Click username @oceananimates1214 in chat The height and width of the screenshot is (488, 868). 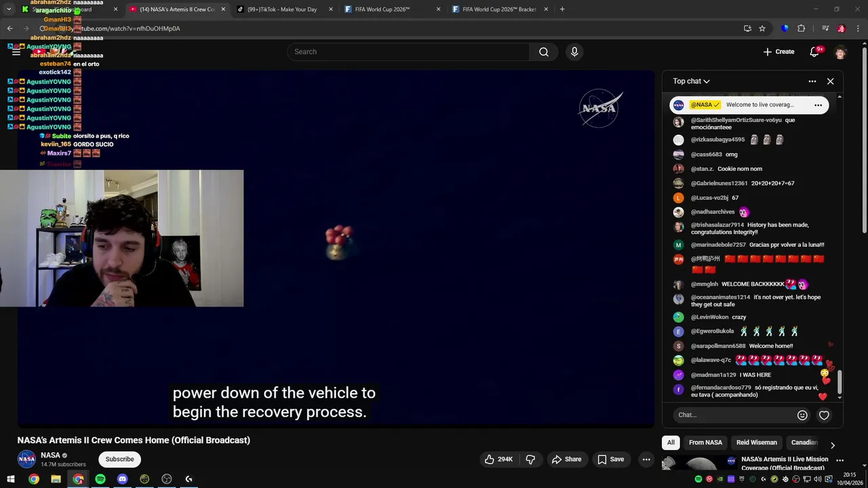(720, 298)
